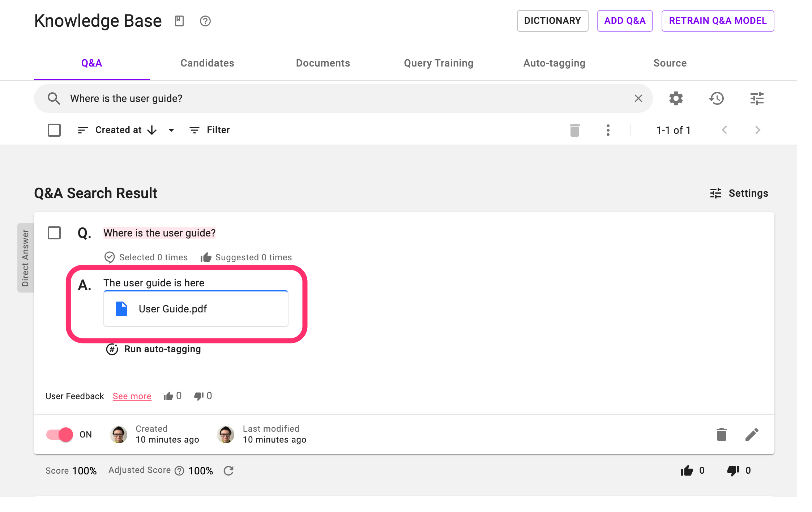Click the tune sliders icon next to history
Image resolution: width=812 pixels, height=512 pixels.
tap(757, 98)
